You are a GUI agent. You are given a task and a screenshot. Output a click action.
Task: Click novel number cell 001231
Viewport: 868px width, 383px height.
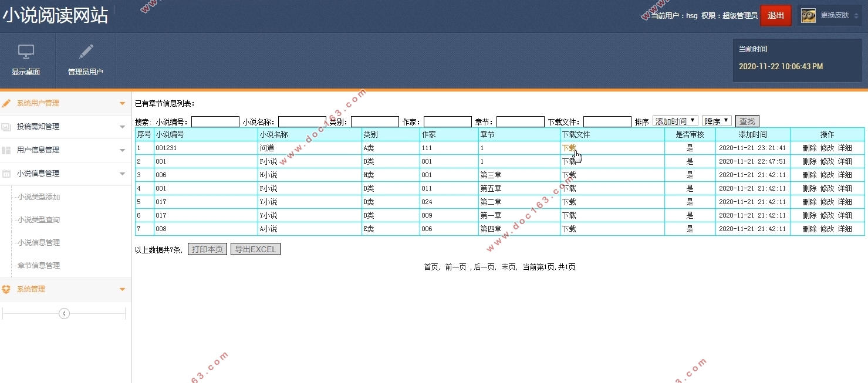coord(166,148)
